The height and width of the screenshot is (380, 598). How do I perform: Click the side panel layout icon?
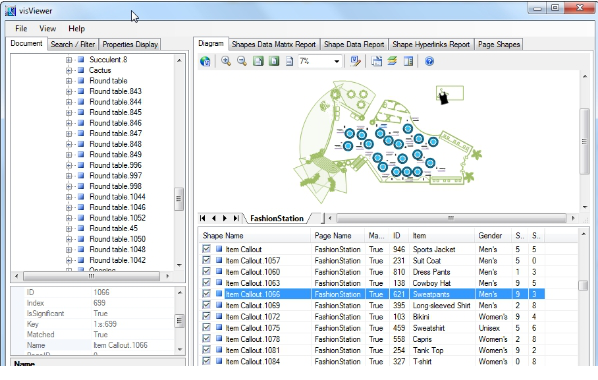click(x=408, y=61)
